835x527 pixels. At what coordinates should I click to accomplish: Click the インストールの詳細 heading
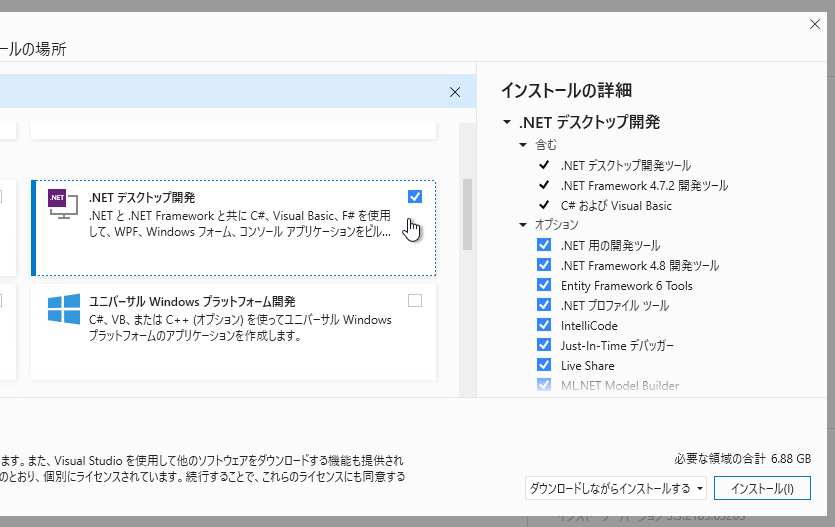(567, 90)
